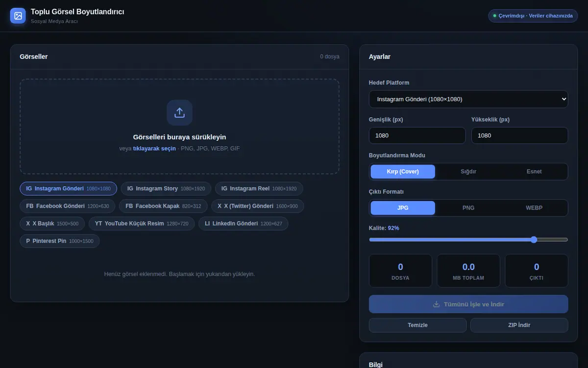
Task: Click the Henüz görsel eklenmedi message
Action: (x=179, y=274)
